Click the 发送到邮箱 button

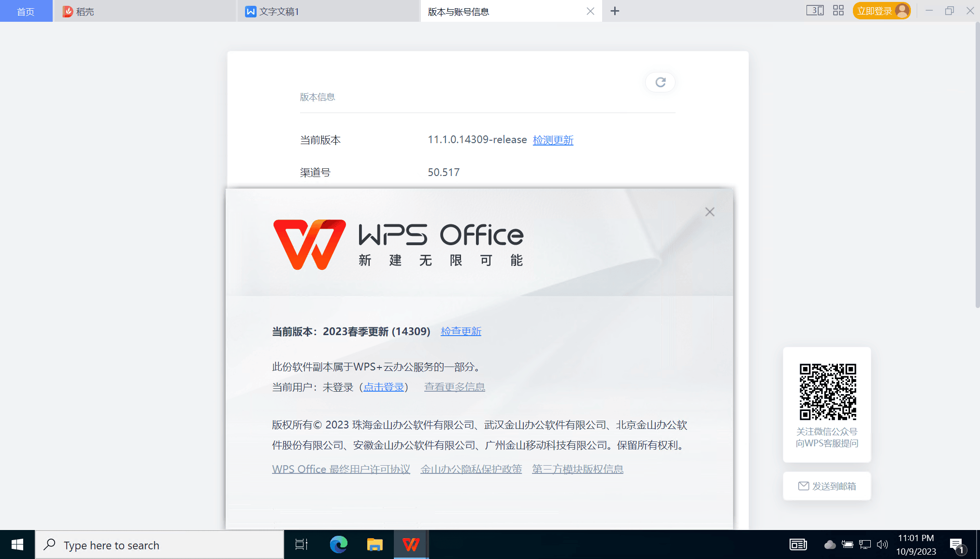point(827,486)
